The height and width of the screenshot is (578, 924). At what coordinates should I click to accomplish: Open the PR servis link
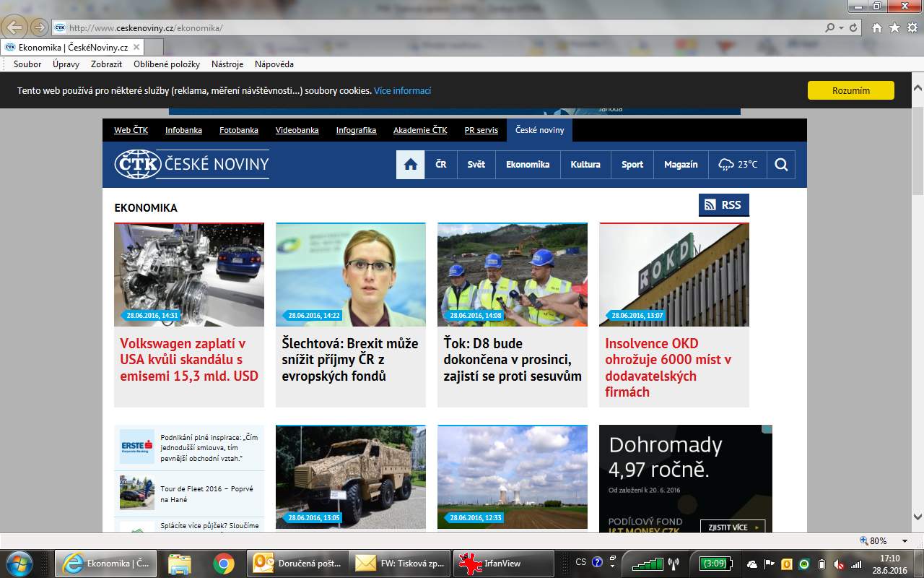tap(481, 130)
